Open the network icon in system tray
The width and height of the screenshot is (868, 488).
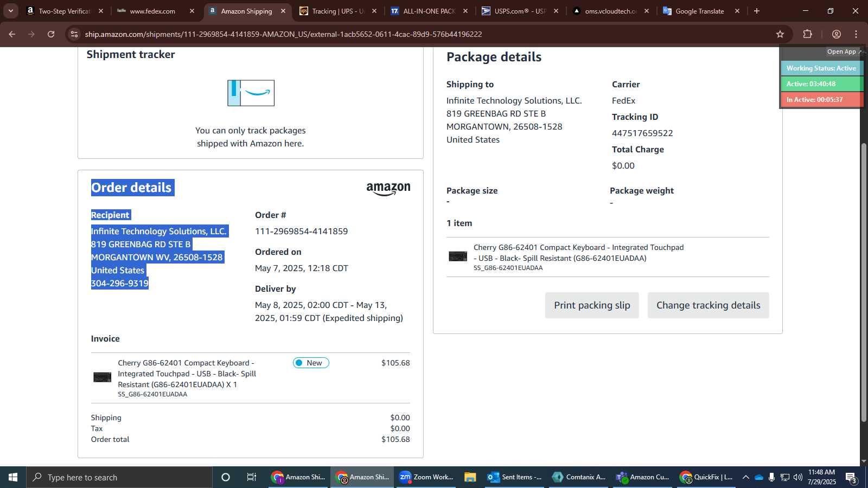pyautogui.click(x=785, y=477)
